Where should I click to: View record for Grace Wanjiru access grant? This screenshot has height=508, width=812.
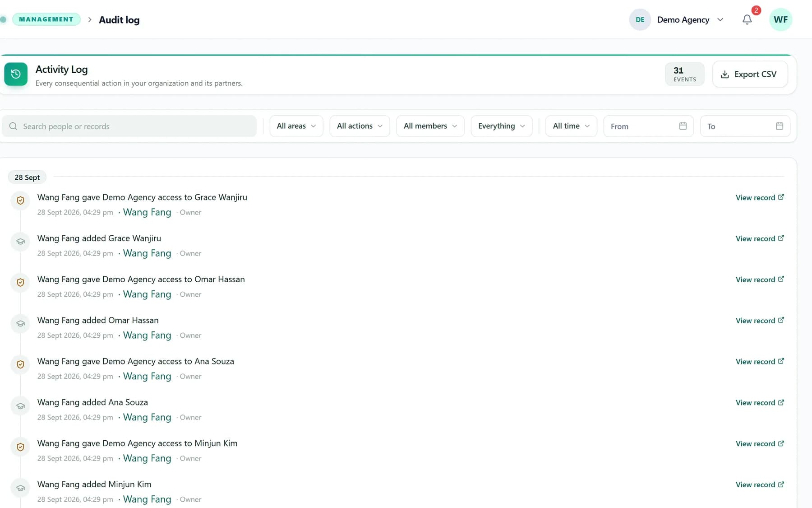(x=760, y=198)
